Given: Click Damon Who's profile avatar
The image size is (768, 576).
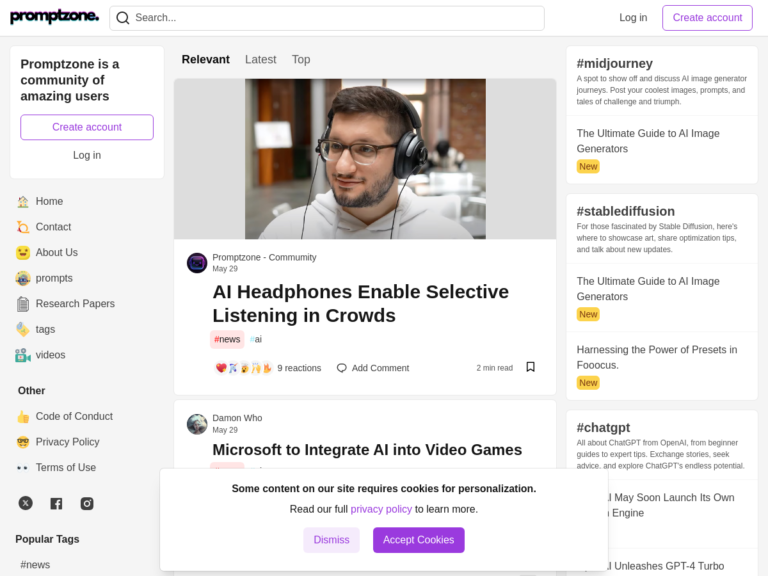Looking at the screenshot, I should (197, 424).
